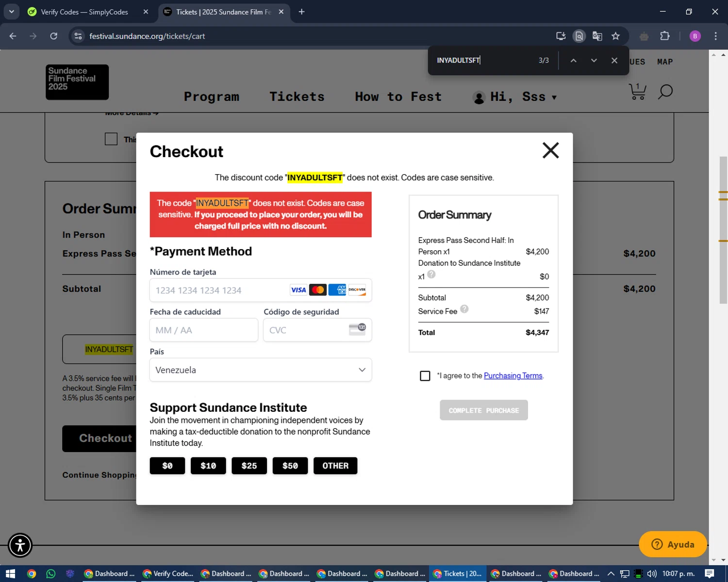The height and width of the screenshot is (582, 728).
Task: Click the Continue Shopping link
Action: tap(99, 475)
